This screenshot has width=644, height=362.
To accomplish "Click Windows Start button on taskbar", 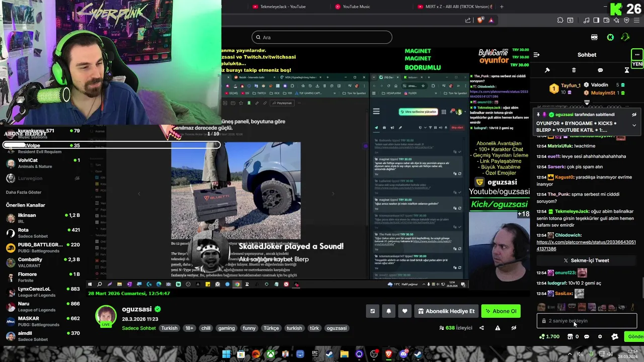I will (226, 354).
